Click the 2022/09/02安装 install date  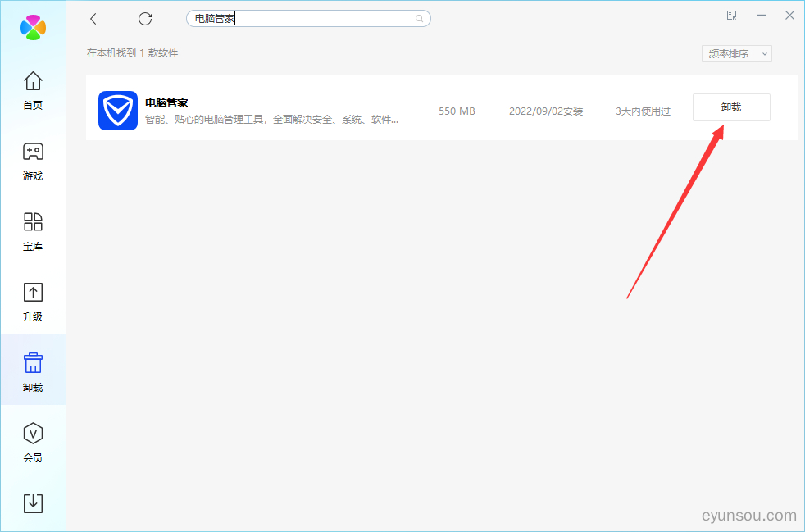point(546,111)
